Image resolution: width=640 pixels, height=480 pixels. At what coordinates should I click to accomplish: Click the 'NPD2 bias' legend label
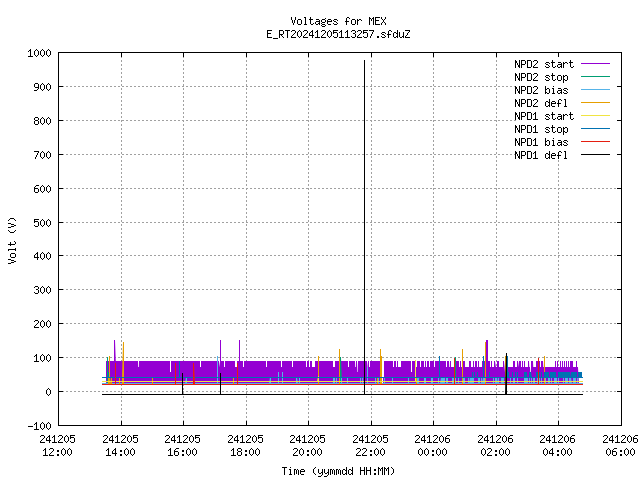(x=541, y=90)
